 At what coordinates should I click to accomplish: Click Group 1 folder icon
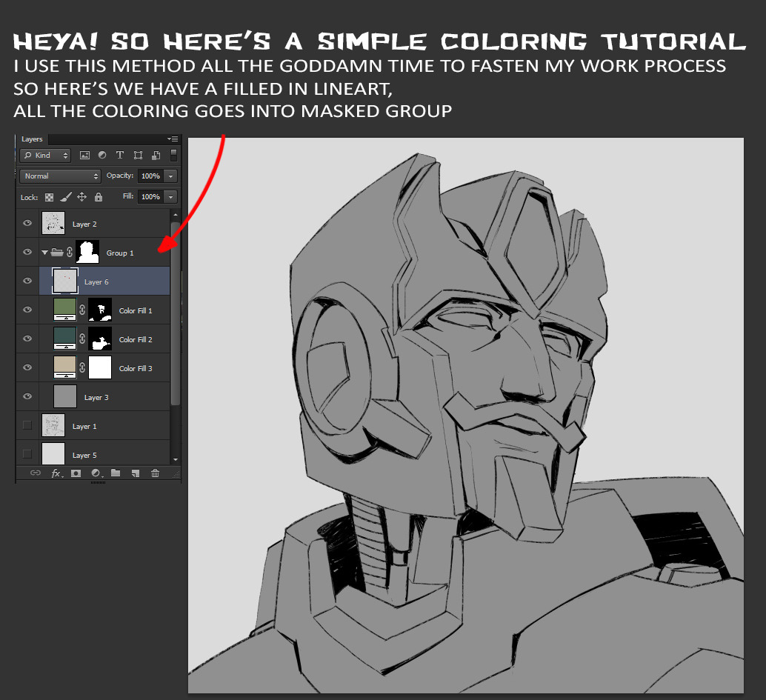pos(57,252)
